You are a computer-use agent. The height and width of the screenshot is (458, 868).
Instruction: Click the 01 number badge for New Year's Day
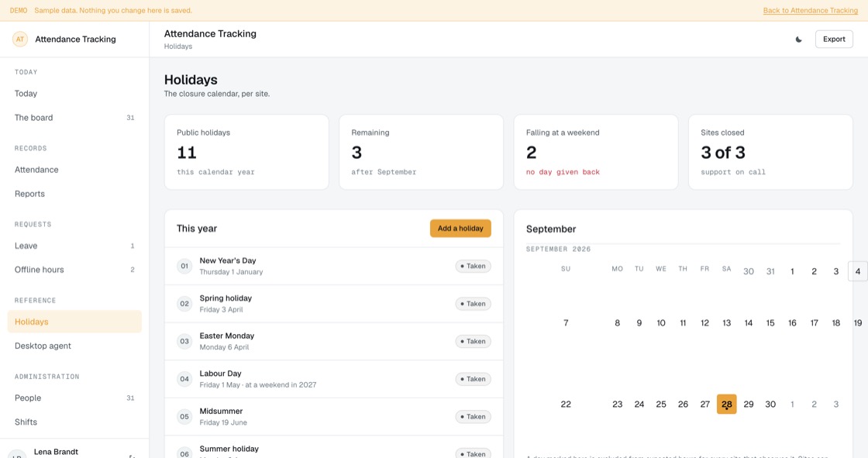(x=184, y=267)
